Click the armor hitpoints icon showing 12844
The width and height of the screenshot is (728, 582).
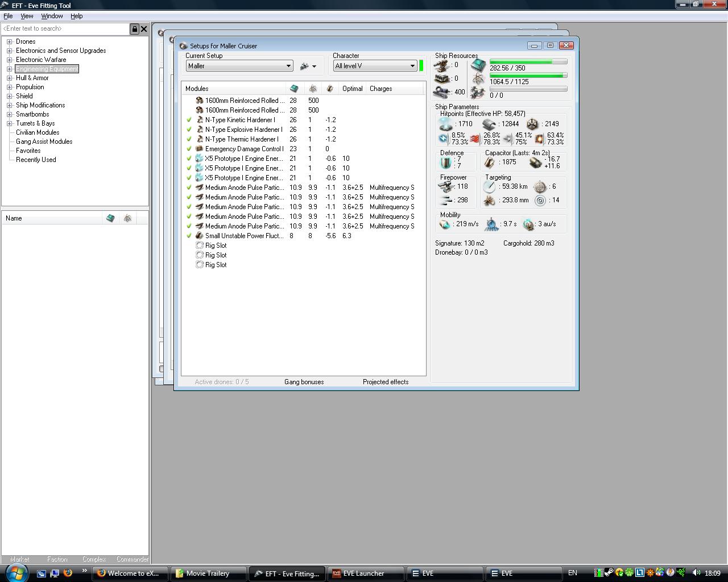(489, 124)
